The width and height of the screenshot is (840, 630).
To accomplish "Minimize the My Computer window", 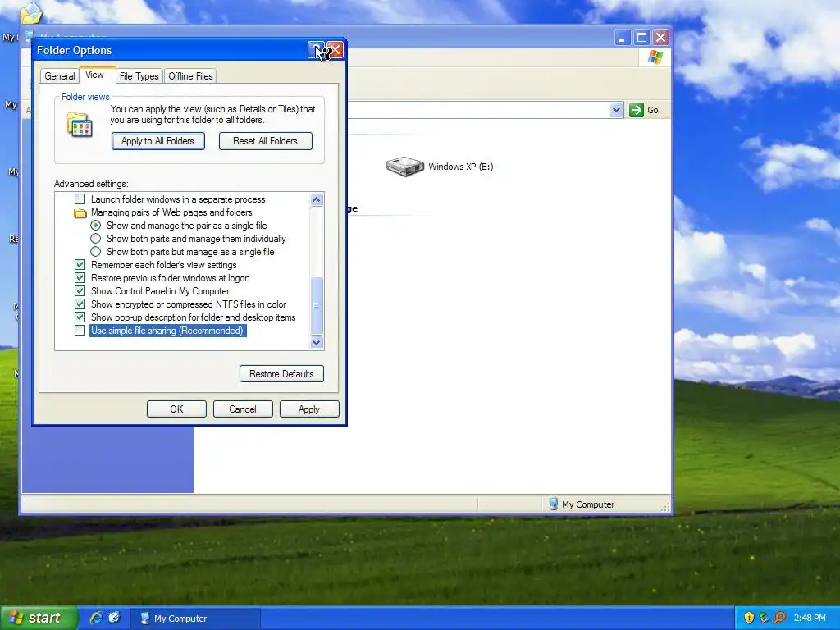I will coord(623,38).
